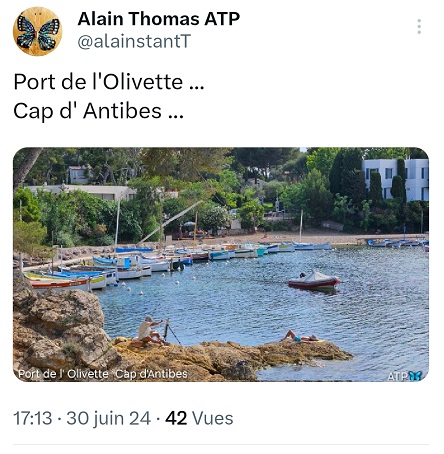The image size is (444, 454).
Task: Open the three-dot more options menu
Action: [x=419, y=26]
